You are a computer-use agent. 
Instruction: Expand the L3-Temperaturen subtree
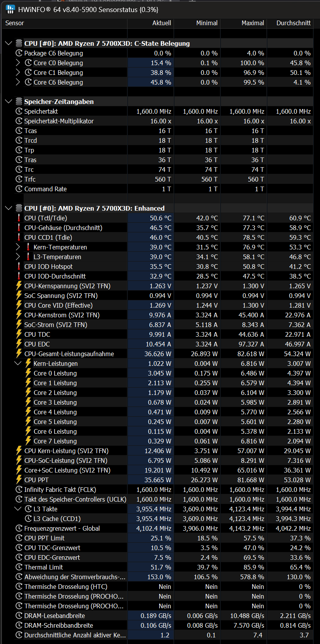18,256
